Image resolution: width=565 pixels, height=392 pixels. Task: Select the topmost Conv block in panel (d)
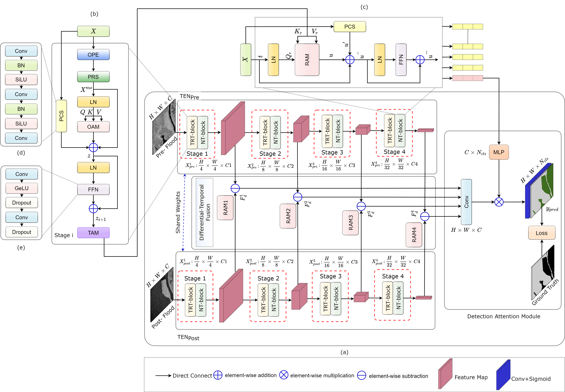[21, 51]
